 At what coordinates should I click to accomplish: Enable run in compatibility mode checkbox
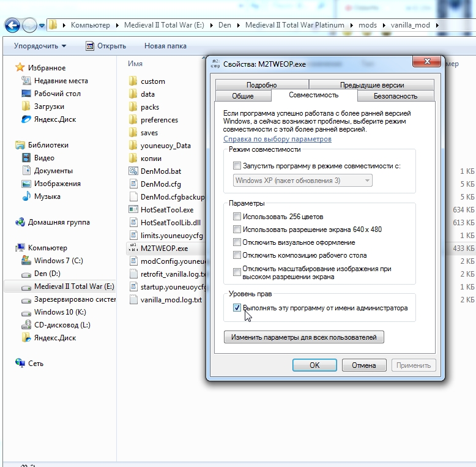pos(237,166)
